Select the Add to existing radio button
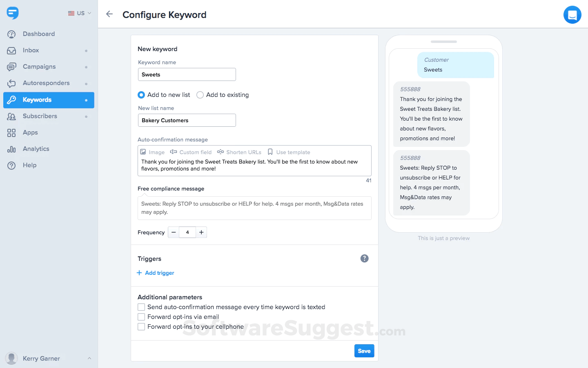 [x=200, y=95]
